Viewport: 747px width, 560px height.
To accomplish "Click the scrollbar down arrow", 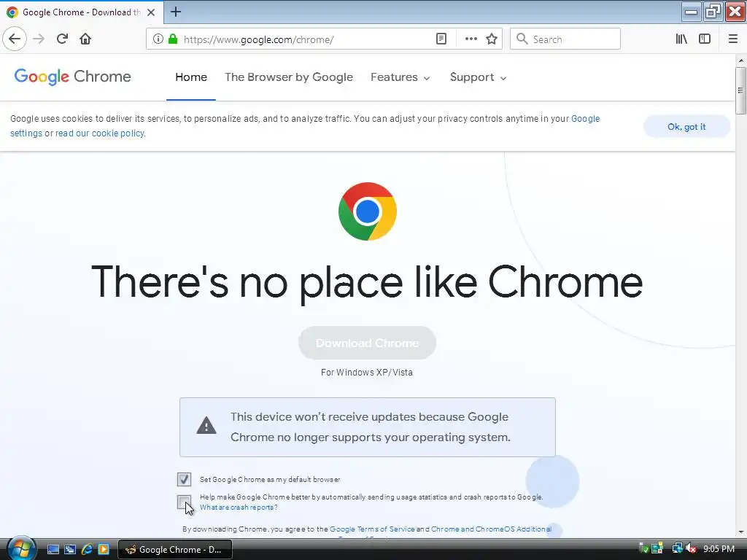I will coord(740,532).
